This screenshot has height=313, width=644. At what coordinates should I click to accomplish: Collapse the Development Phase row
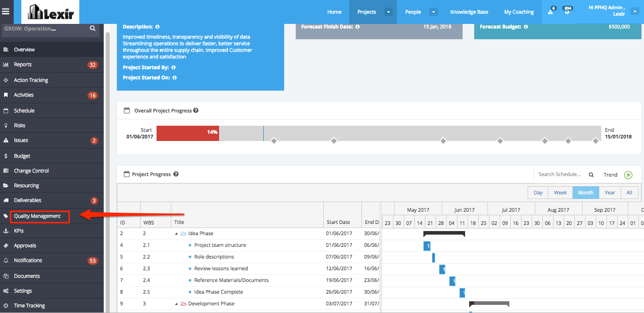pyautogui.click(x=177, y=304)
